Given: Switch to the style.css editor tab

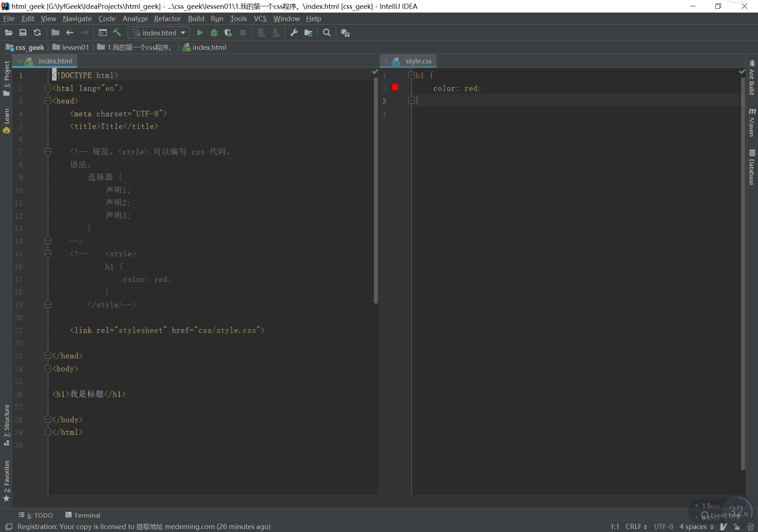Looking at the screenshot, I should [419, 61].
